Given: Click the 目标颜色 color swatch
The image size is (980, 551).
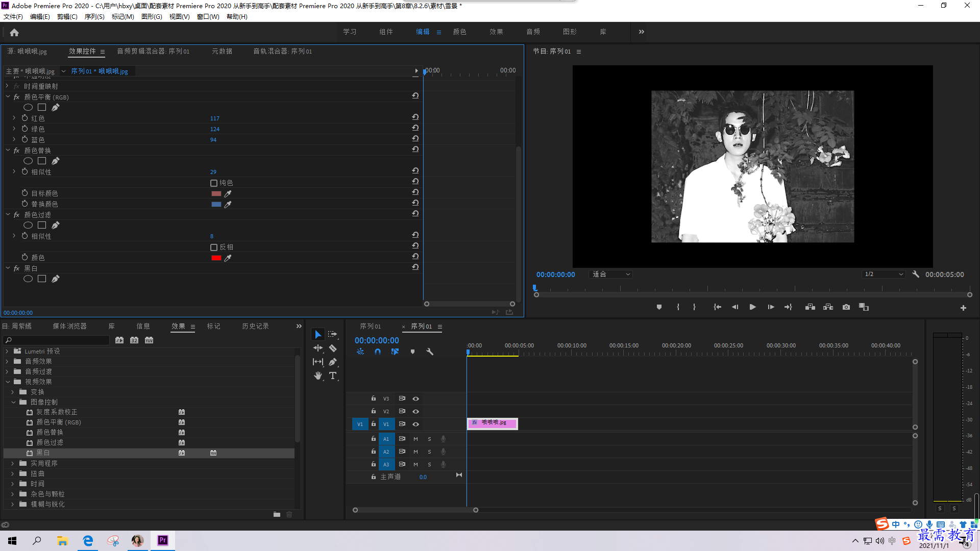Looking at the screenshot, I should click(216, 193).
